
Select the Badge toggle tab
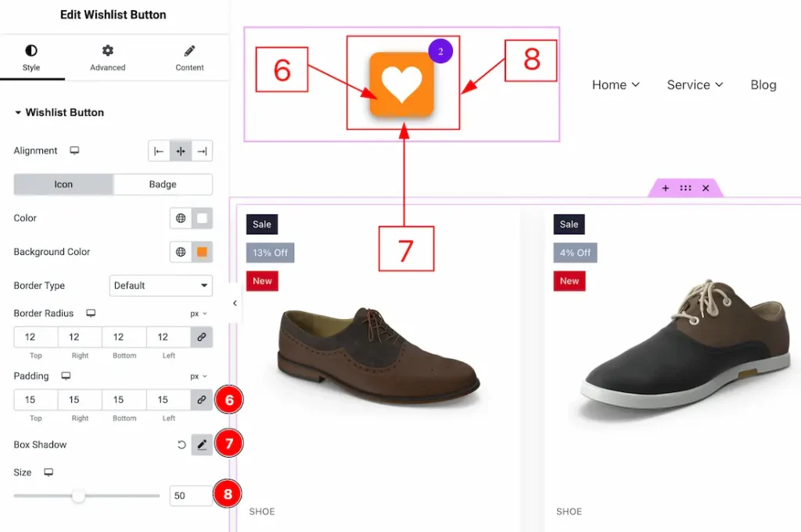(163, 185)
